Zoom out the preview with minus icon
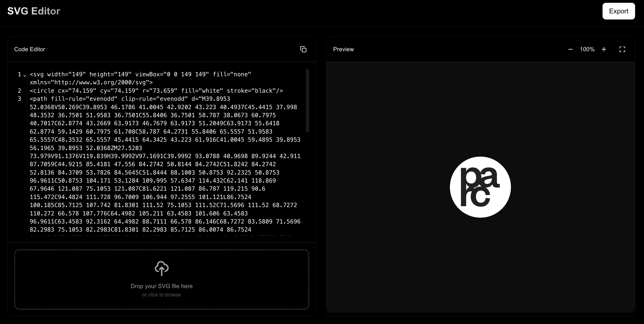Viewport: 644px width, 324px height. (570, 49)
